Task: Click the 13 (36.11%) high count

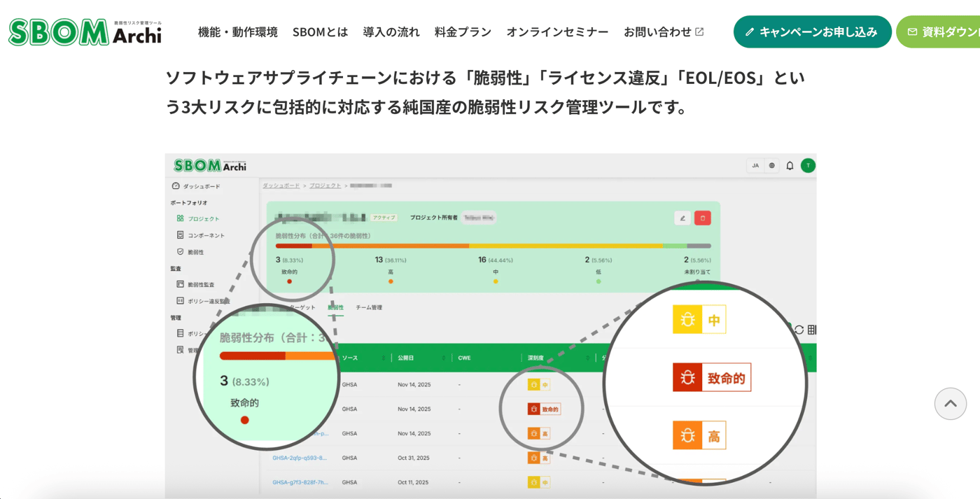Action: (x=391, y=260)
